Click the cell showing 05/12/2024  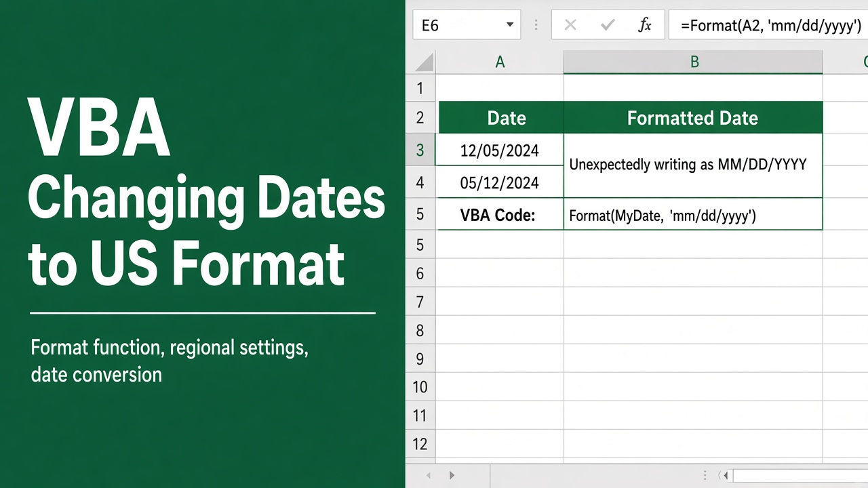[500, 182]
